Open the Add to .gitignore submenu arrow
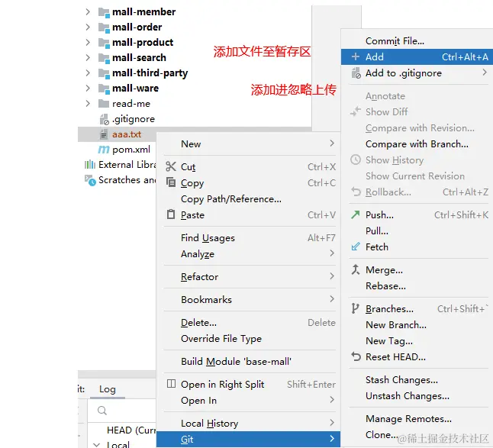The height and width of the screenshot is (448, 493). 485,73
